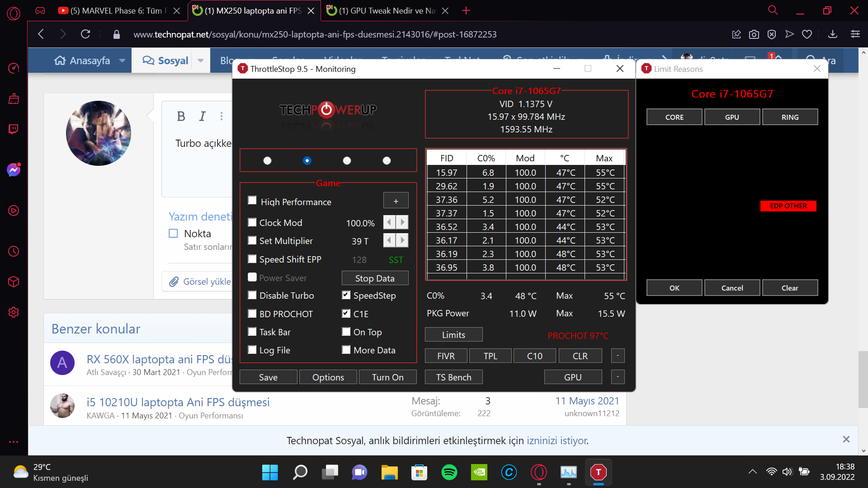The height and width of the screenshot is (488, 868).
Task: Open Opera sidebar history clock icon
Action: (x=14, y=251)
